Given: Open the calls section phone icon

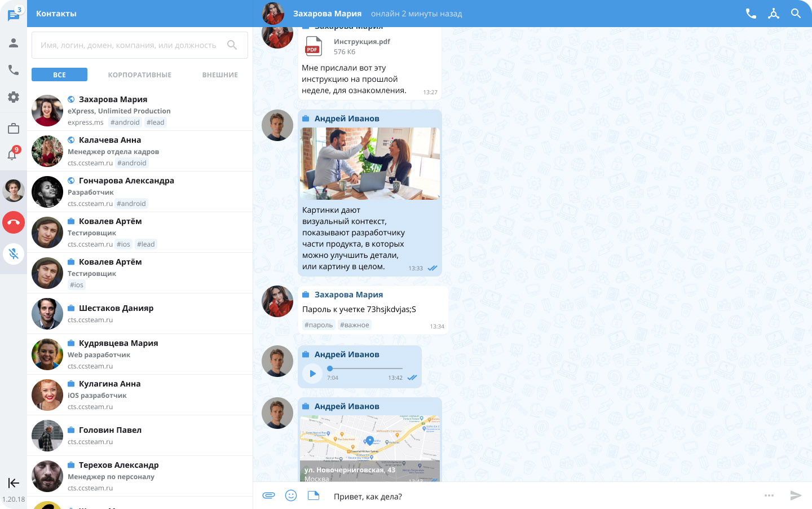Looking at the screenshot, I should 14,70.
